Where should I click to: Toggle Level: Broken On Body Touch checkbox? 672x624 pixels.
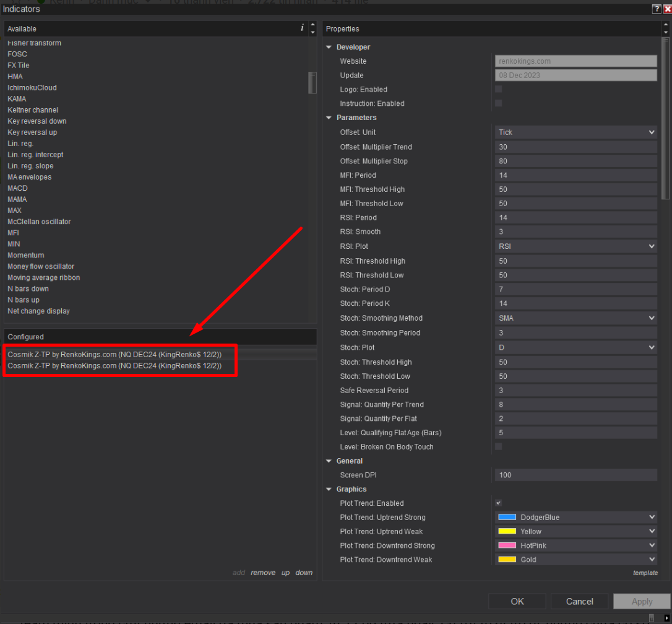(498, 446)
